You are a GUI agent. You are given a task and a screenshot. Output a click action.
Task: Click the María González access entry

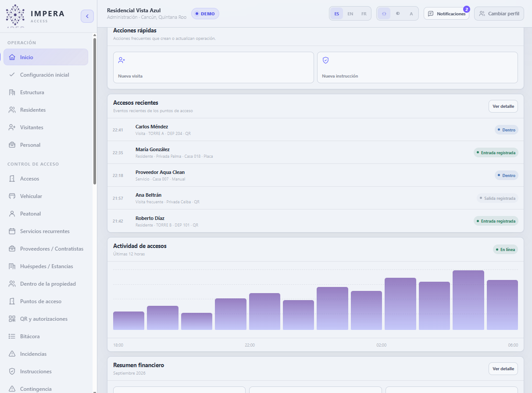coord(315,152)
